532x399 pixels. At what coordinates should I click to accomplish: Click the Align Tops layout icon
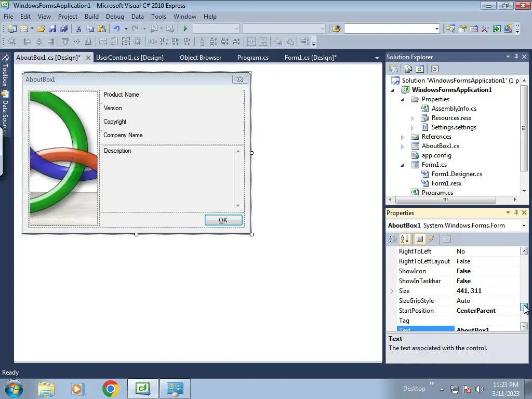65,42
